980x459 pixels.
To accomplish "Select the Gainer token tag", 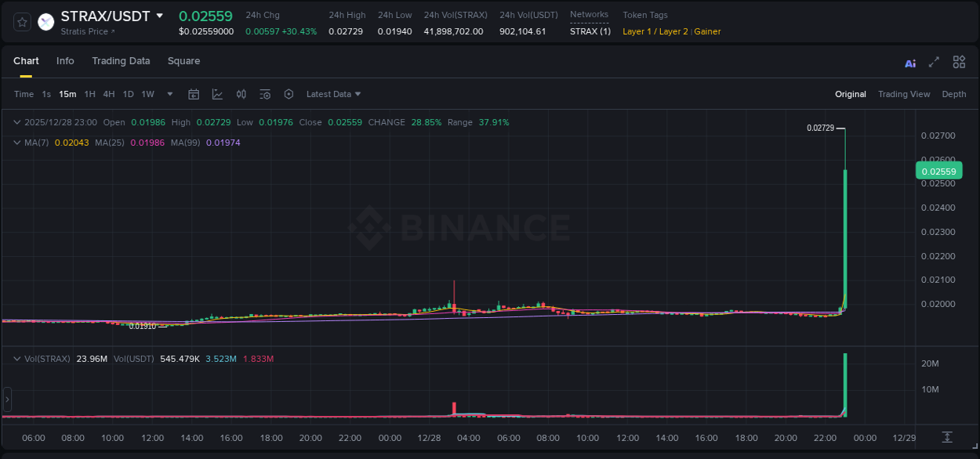I will [x=707, y=31].
